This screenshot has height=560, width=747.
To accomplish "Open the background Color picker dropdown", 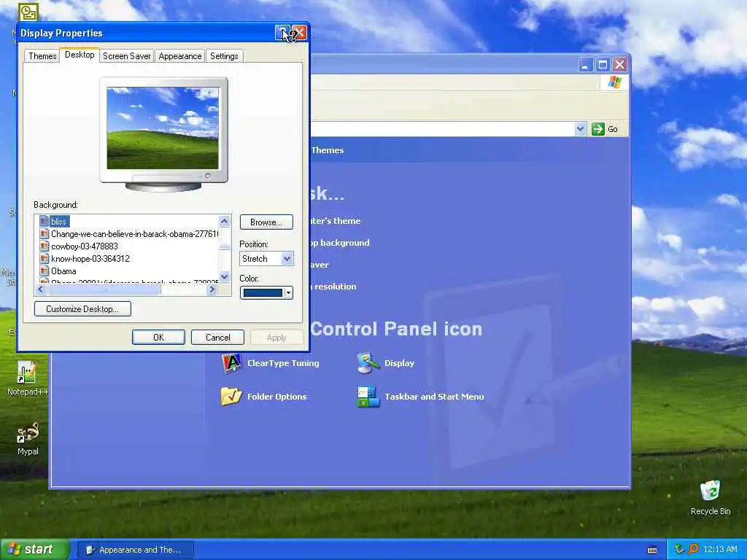I will pyautogui.click(x=266, y=292).
